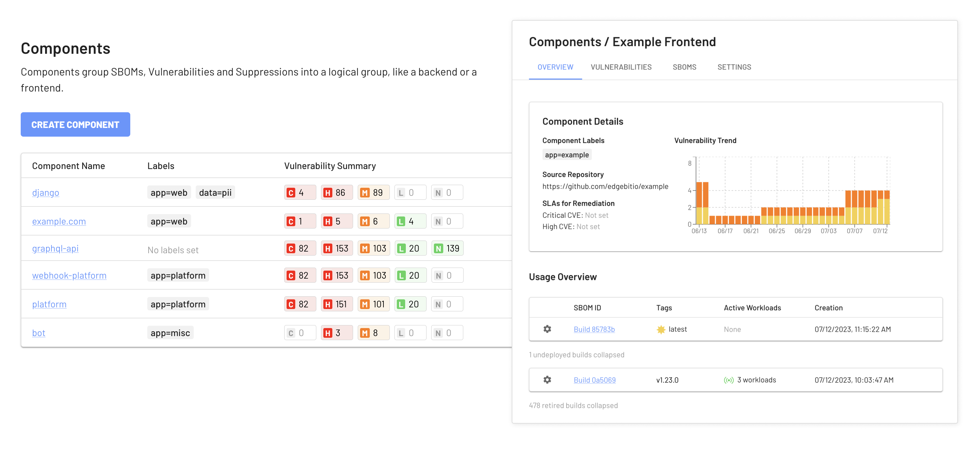980x449 pixels.
Task: Click the app=example component label
Action: (x=566, y=154)
